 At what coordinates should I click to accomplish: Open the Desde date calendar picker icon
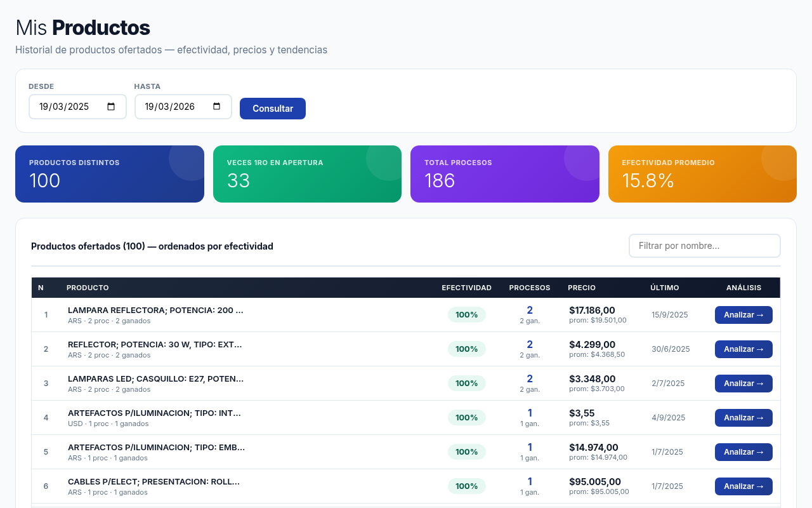[112, 107]
